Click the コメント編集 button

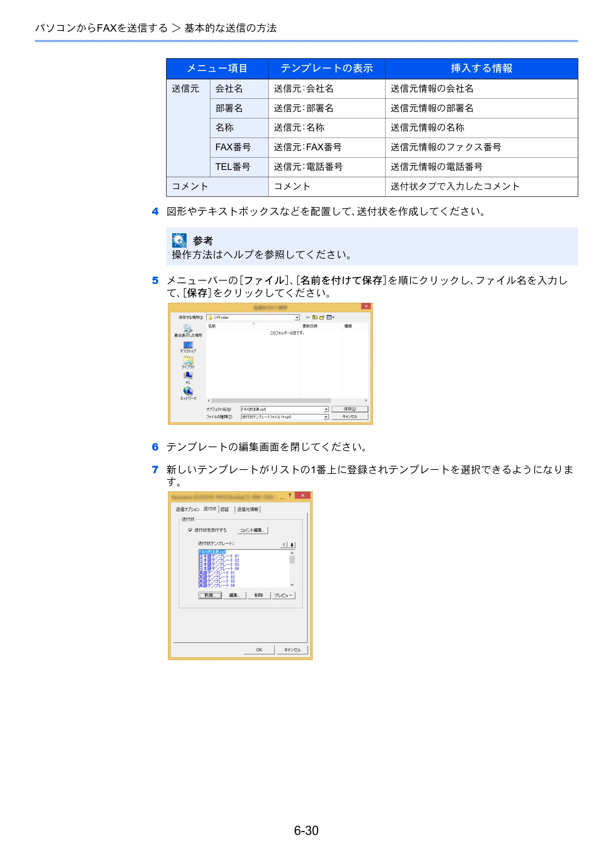[252, 530]
